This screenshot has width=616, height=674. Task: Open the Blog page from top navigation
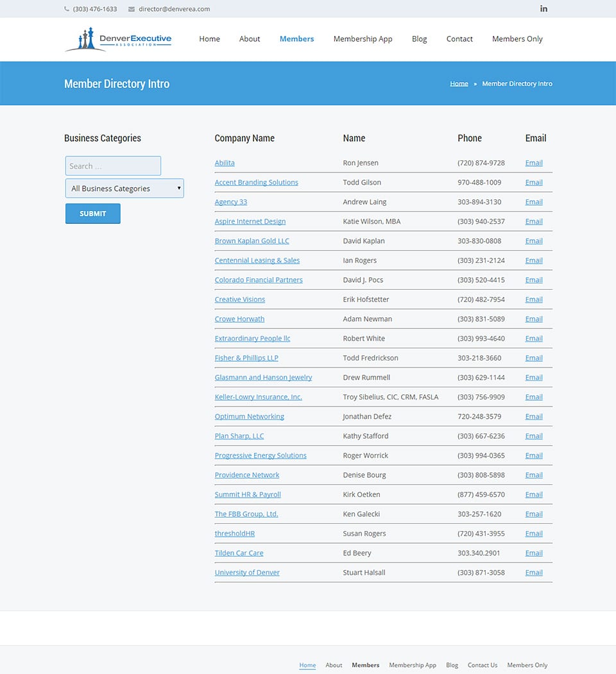pyautogui.click(x=420, y=38)
